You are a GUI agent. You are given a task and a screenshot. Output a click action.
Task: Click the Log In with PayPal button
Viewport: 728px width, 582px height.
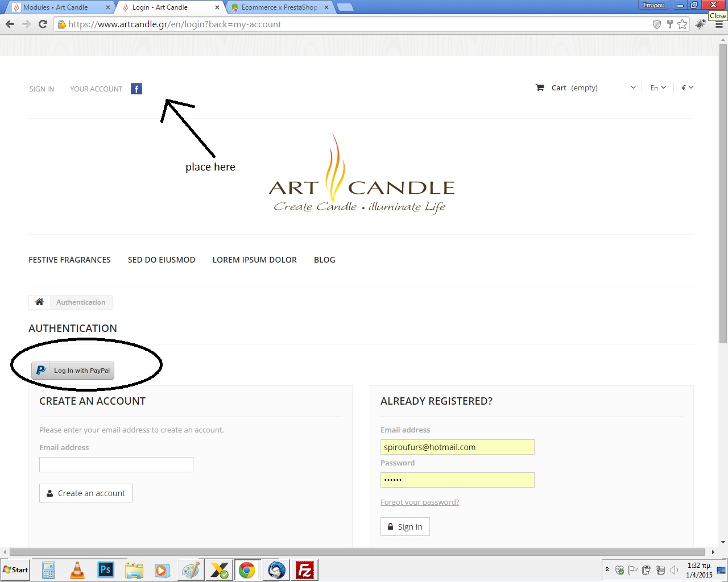[x=73, y=371]
